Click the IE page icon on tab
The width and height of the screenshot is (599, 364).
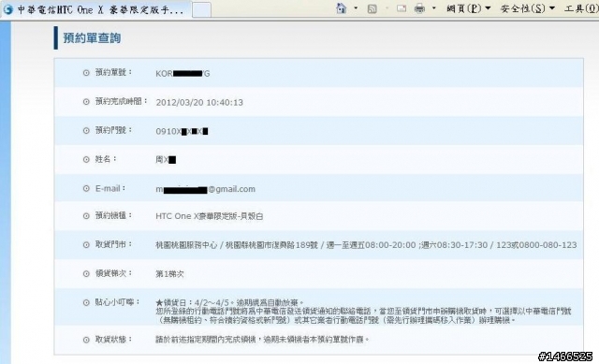click(x=8, y=9)
